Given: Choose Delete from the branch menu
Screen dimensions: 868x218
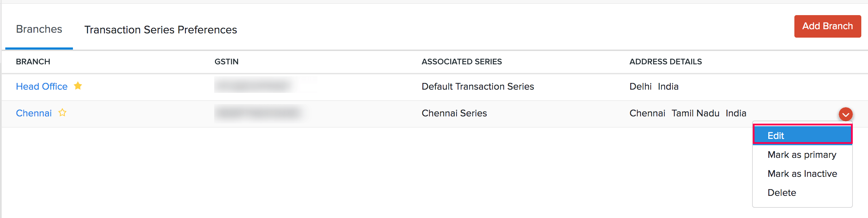Looking at the screenshot, I should (x=782, y=193).
